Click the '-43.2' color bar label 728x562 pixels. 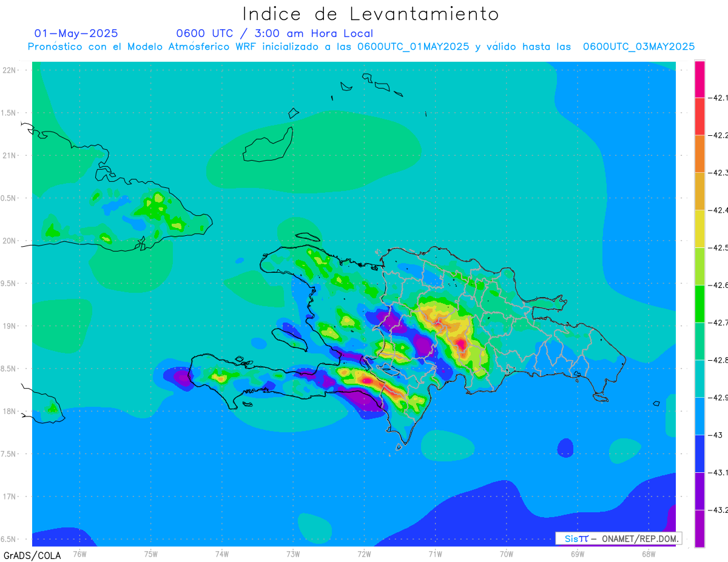pos(719,510)
